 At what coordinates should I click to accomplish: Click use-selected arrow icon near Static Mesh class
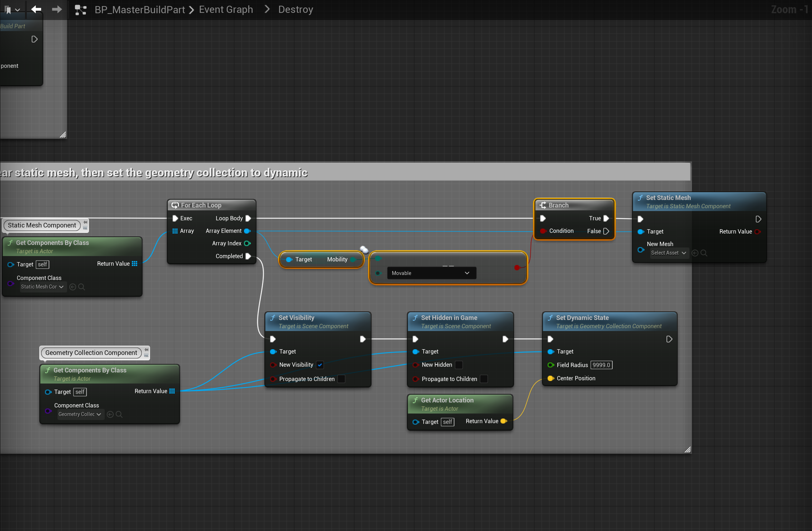[73, 287]
